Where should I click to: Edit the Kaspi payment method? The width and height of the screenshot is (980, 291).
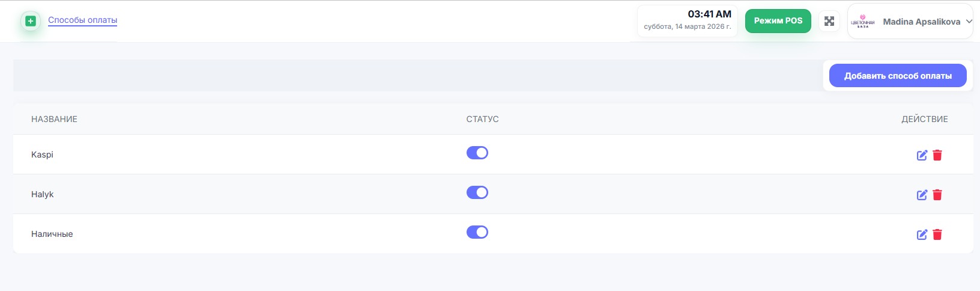click(x=922, y=155)
